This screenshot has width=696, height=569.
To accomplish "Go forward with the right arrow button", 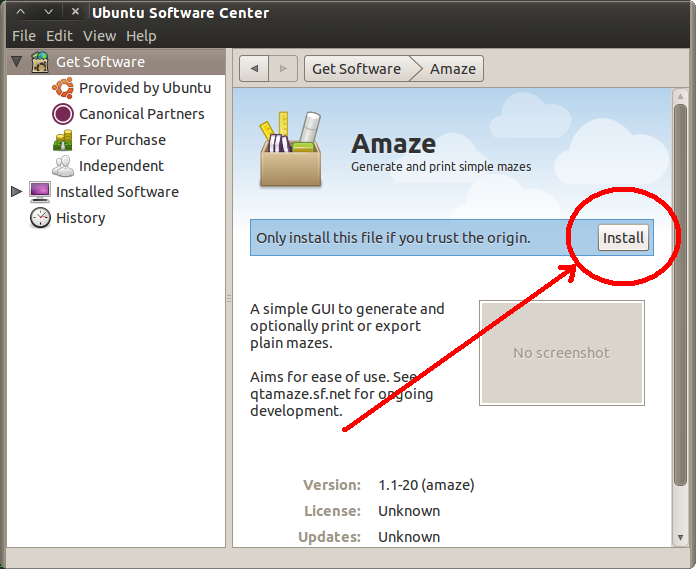I will coord(283,69).
